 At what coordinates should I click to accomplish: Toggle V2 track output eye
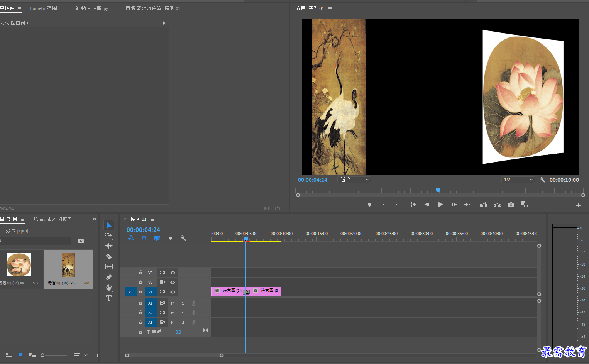pyautogui.click(x=173, y=282)
